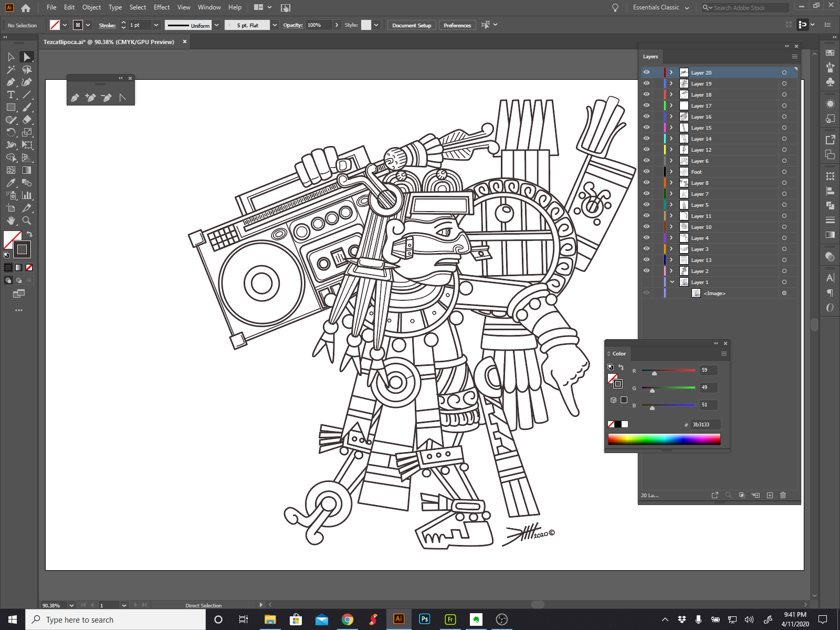The height and width of the screenshot is (630, 840).
Task: Toggle visibility of Foot layer
Action: pyautogui.click(x=646, y=172)
